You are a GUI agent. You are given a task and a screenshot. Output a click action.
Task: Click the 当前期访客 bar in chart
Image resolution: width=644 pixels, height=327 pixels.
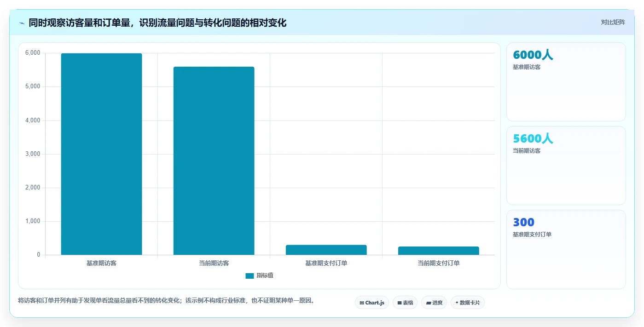214,161
